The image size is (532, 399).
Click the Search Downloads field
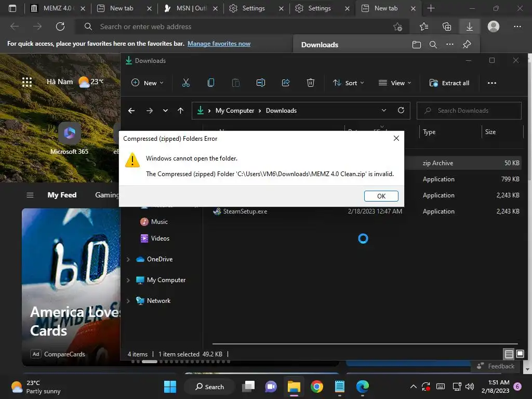click(x=469, y=111)
